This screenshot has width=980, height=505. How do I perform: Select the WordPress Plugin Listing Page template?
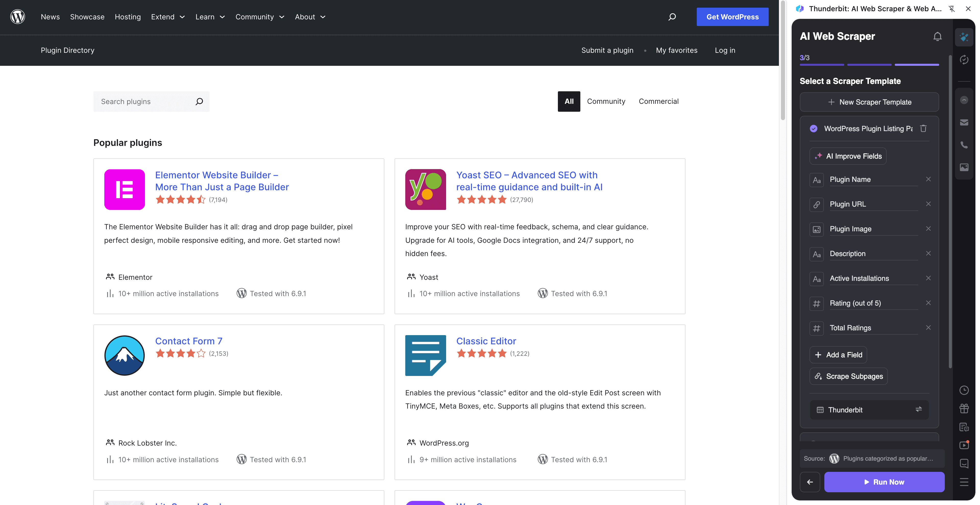tap(867, 129)
